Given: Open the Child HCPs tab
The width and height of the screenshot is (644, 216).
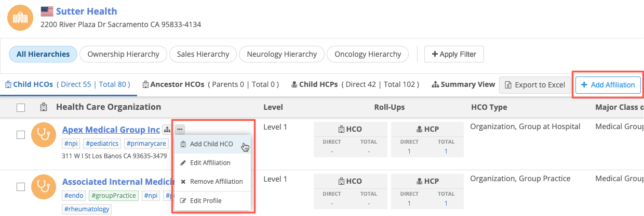Looking at the screenshot, I should point(357,84).
